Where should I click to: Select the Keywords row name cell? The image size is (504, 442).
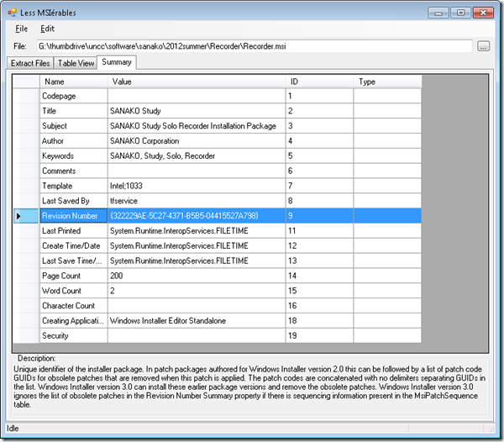click(74, 156)
